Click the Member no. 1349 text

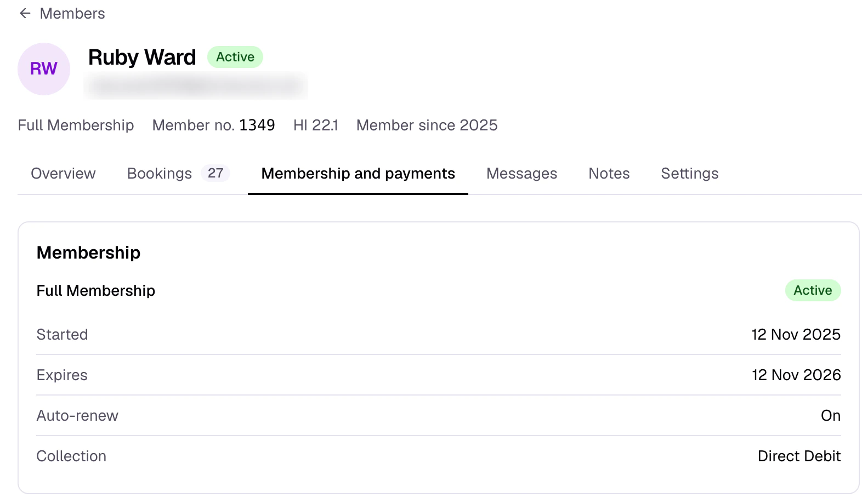[x=213, y=125]
